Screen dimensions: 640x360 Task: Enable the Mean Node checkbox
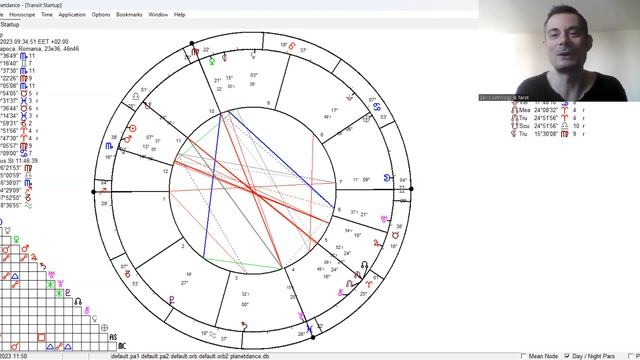pos(524,356)
